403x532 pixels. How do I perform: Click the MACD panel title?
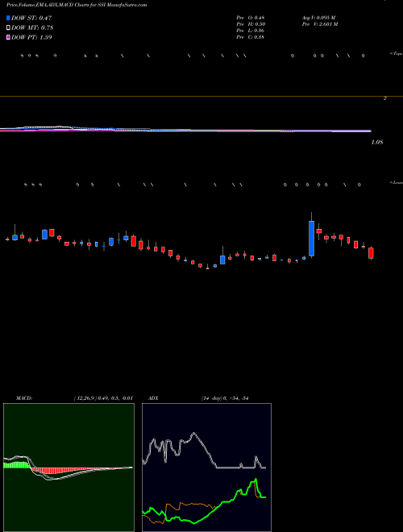(23, 398)
